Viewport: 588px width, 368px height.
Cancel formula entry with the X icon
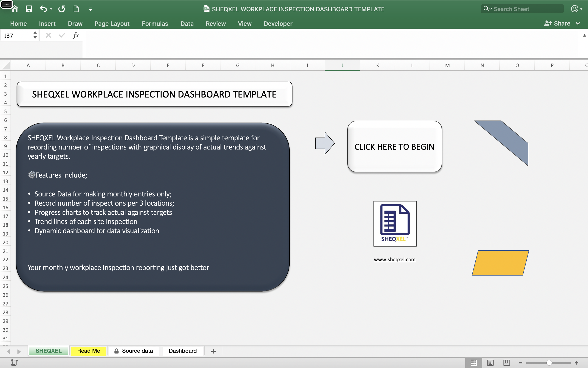(48, 35)
